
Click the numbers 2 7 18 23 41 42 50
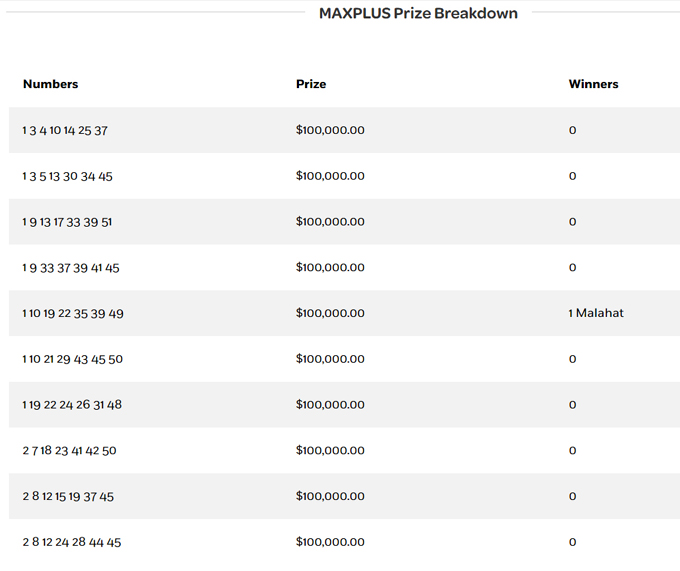tap(69, 451)
